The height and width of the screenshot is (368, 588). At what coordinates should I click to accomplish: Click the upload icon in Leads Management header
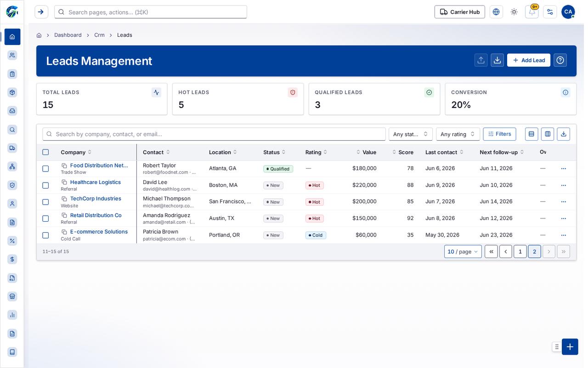[481, 60]
